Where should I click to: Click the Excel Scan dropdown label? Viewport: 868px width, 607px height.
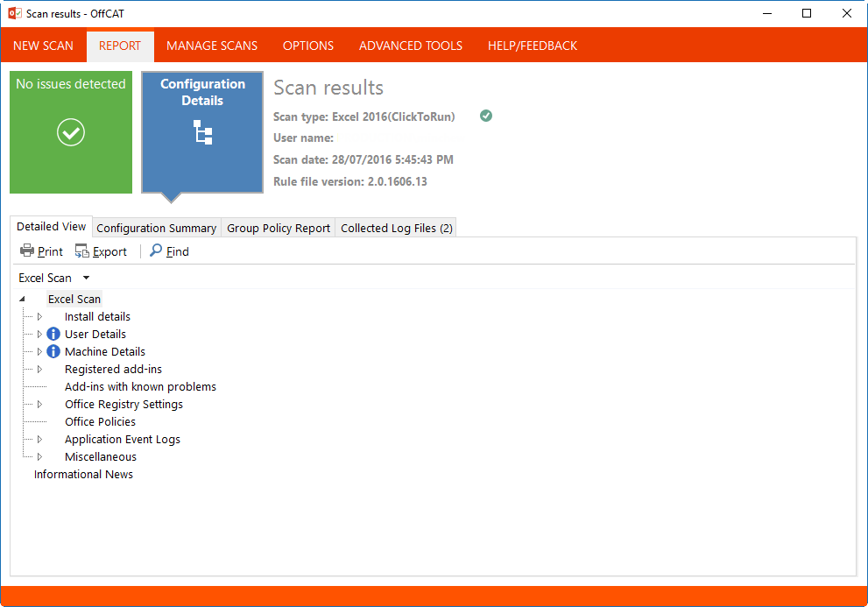click(x=46, y=278)
